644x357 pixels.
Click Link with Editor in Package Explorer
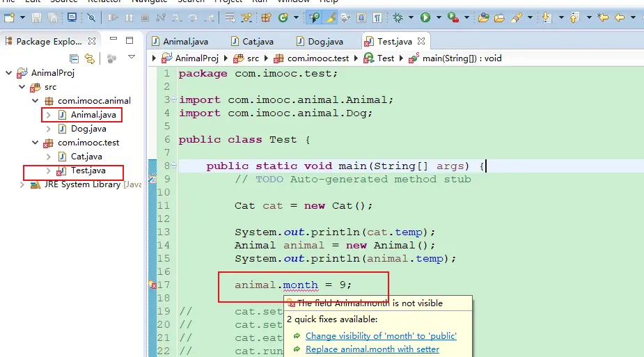tap(89, 58)
